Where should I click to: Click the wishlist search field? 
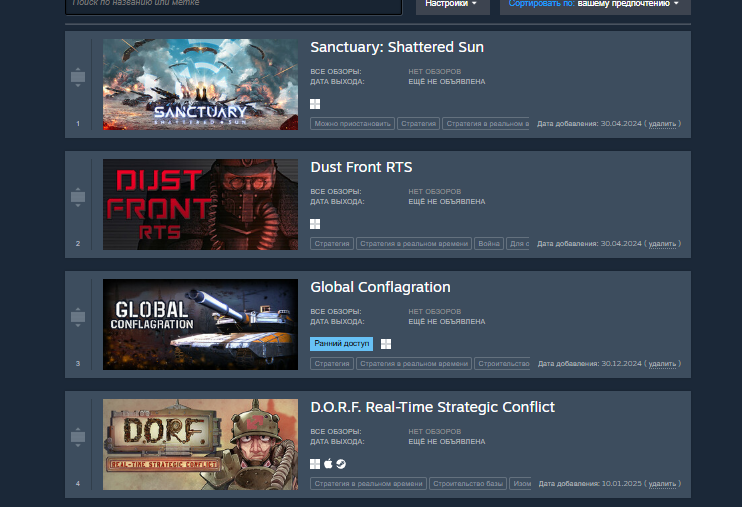click(234, 5)
